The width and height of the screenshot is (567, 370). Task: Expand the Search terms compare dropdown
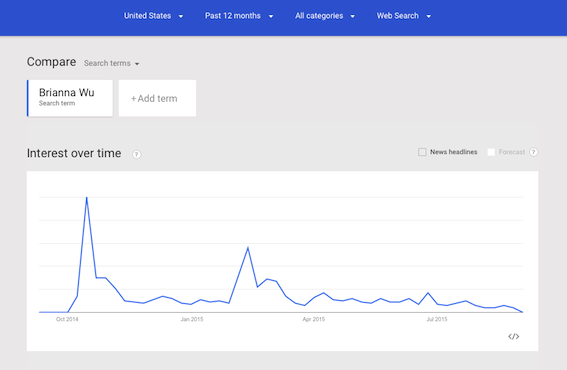[111, 63]
